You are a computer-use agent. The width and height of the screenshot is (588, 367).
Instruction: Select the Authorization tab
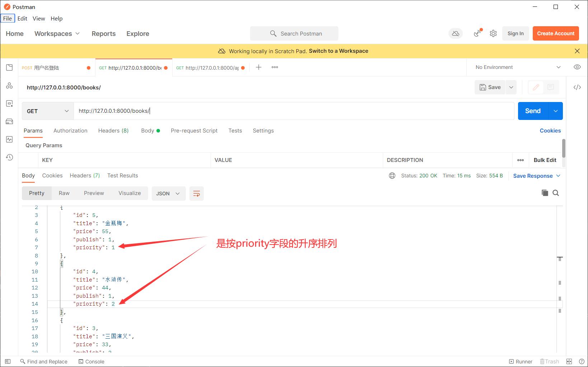pos(70,131)
